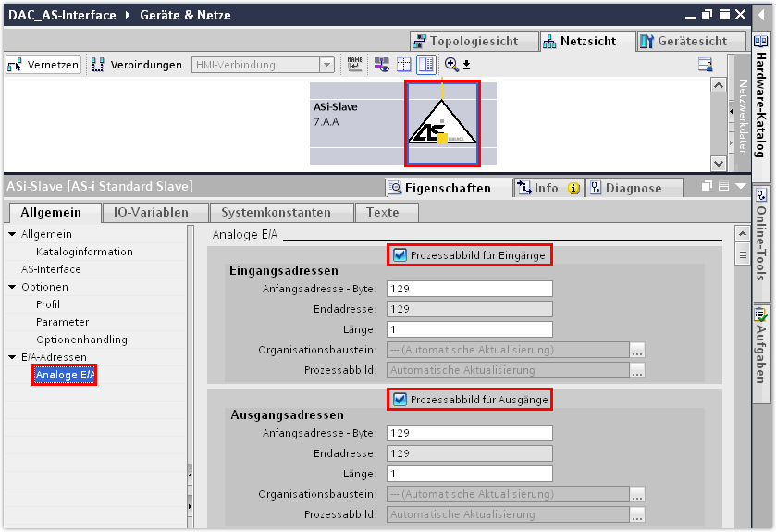Click the Verbindungen connections icon
Viewport: 776px width, 532px height.
click(x=97, y=65)
